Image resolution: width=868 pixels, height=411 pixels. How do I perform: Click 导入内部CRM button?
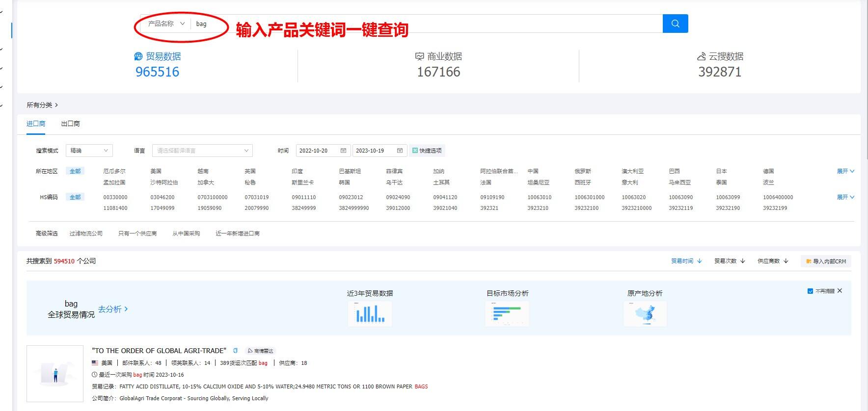(x=826, y=261)
